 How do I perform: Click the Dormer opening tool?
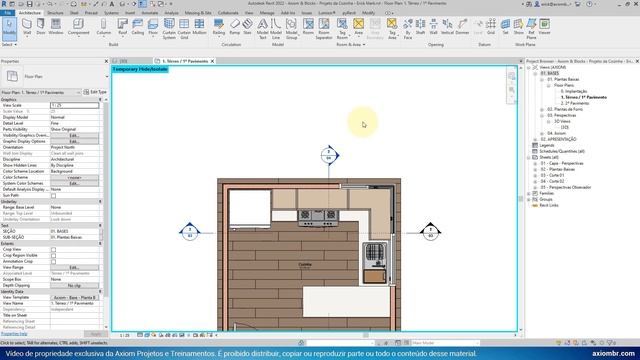[462, 27]
